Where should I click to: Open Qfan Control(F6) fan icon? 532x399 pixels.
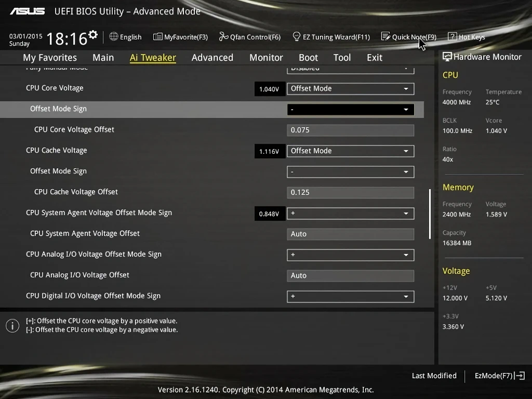tap(223, 37)
